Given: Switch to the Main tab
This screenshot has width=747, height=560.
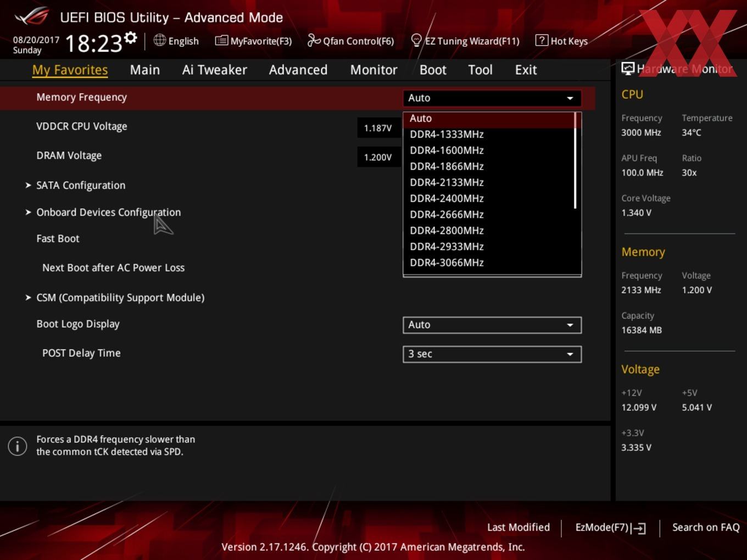Looking at the screenshot, I should tap(145, 70).
